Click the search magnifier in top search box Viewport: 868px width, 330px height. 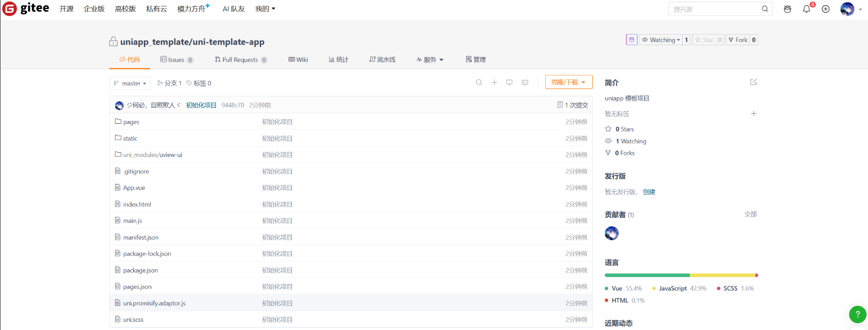765,9
